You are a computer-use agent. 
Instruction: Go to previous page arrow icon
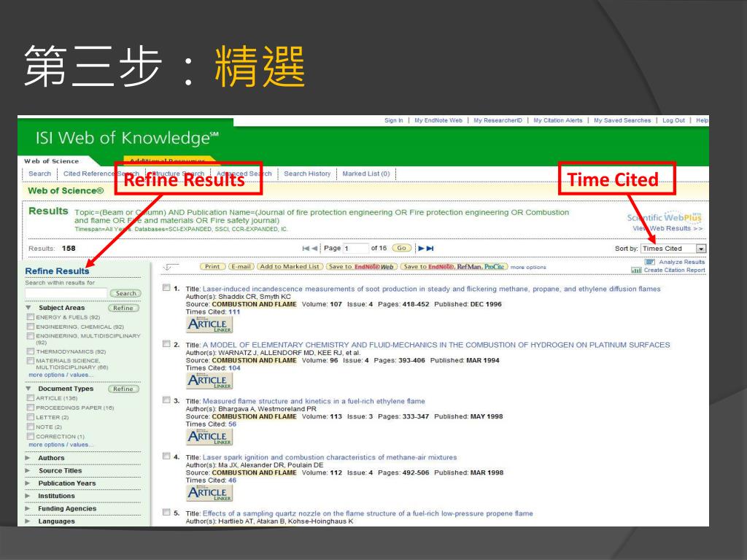pos(314,248)
